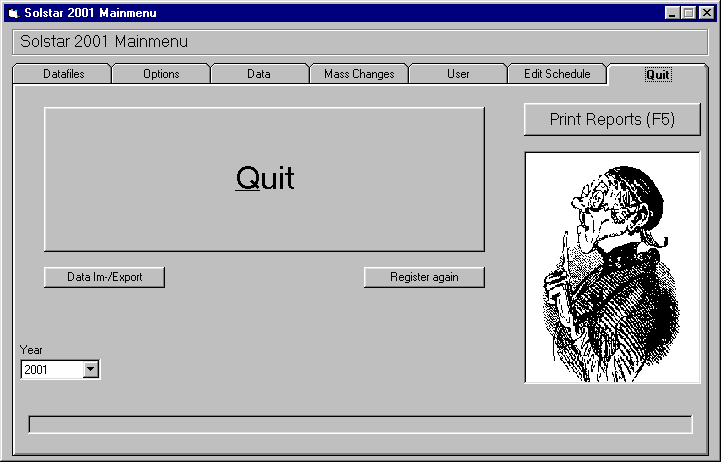The width and height of the screenshot is (721, 462).
Task: Click the old man illustration
Action: tap(612, 268)
